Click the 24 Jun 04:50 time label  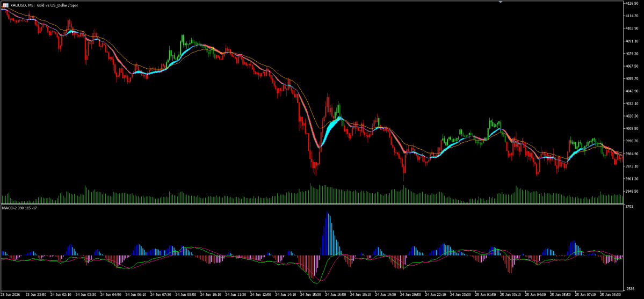[x=111, y=295]
